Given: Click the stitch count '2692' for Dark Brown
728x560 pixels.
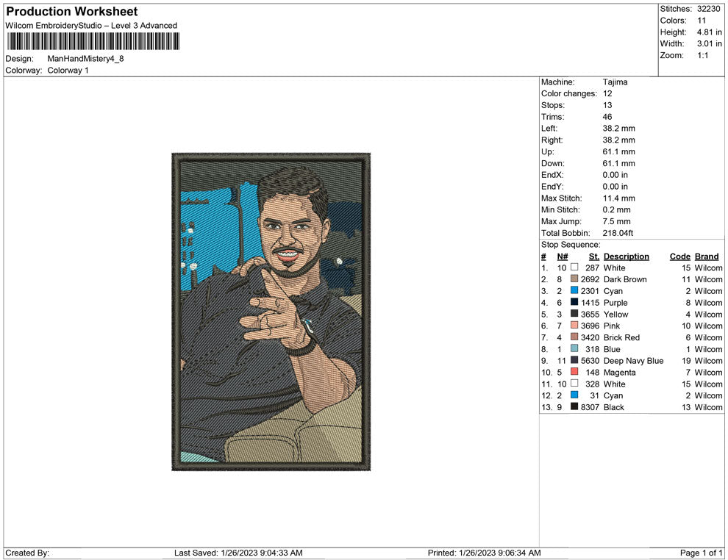Looking at the screenshot, I should pos(590,279).
